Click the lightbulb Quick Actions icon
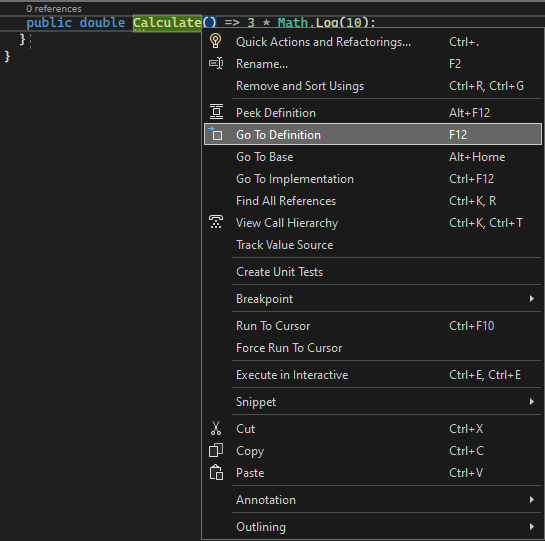This screenshot has height=541, width=545. tap(215, 41)
